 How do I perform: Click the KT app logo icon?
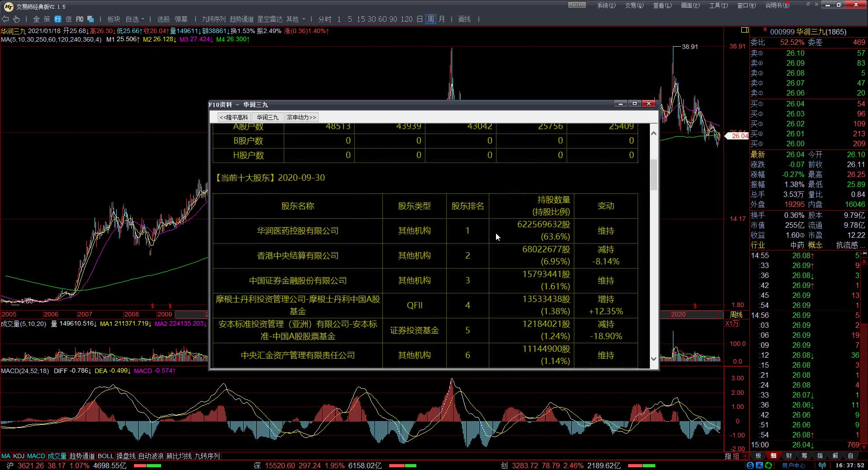8,6
